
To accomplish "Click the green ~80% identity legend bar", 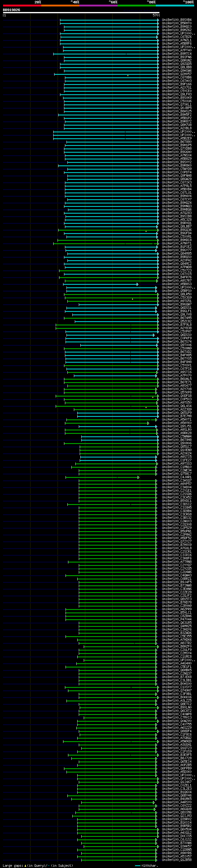I will pos(137,6).
